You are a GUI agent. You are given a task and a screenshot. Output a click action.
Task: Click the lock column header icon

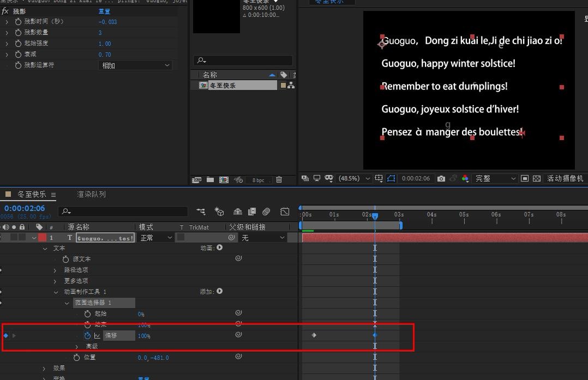tap(22, 227)
